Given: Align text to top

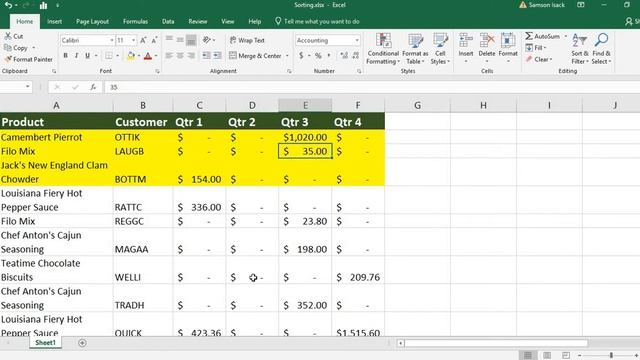Looking at the screenshot, I should coord(169,40).
